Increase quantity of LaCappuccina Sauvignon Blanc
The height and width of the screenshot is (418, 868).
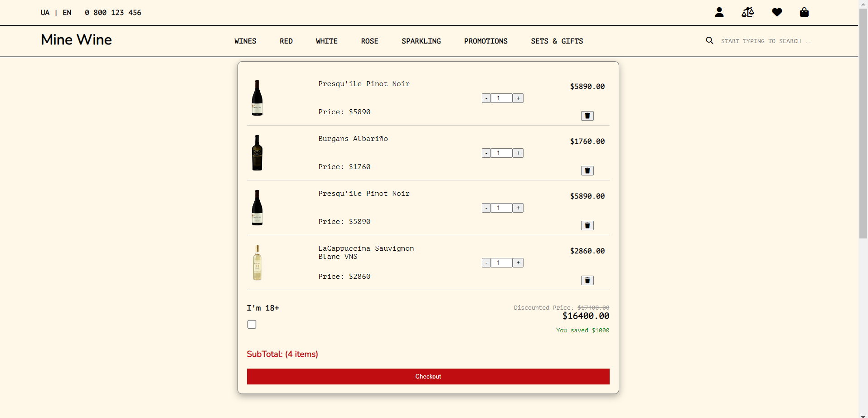[x=518, y=262]
